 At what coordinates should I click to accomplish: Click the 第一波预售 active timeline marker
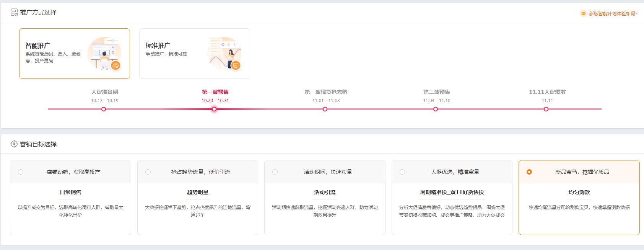tap(214, 109)
